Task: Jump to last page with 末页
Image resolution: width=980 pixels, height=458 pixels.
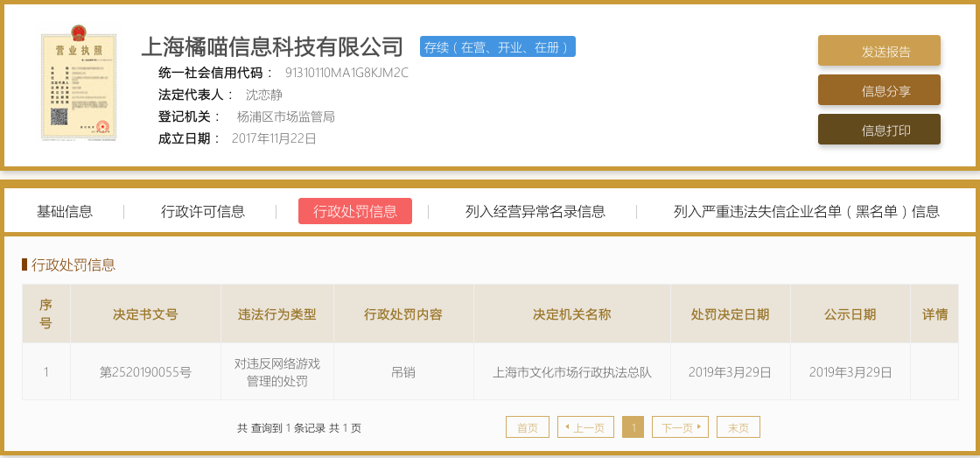Action: pyautogui.click(x=738, y=427)
